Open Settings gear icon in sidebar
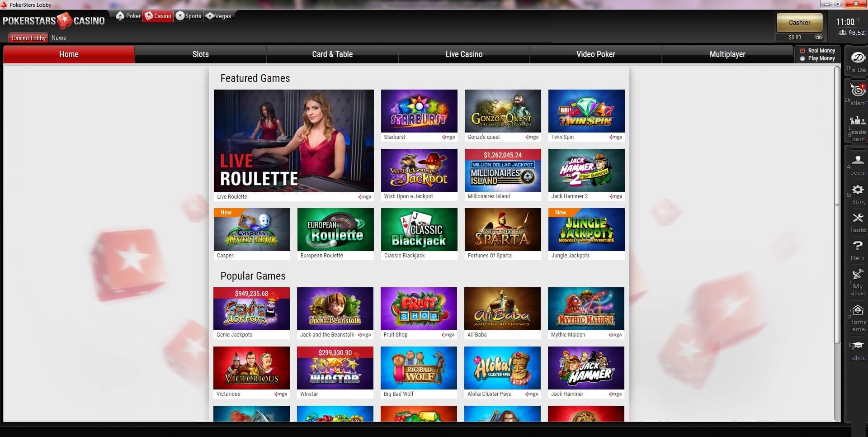The height and width of the screenshot is (437, 868). 858,190
